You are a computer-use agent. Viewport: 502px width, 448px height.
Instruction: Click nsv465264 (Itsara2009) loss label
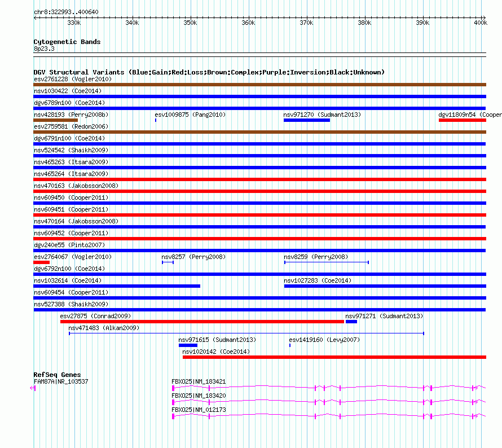[x=71, y=174]
